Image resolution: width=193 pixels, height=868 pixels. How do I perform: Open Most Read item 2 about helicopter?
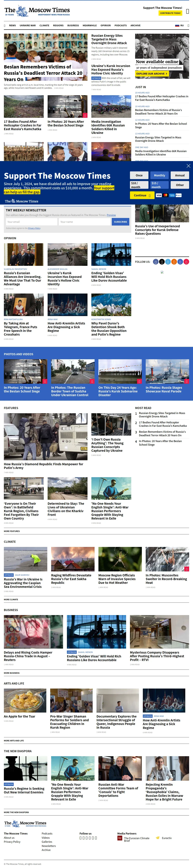tap(163, 424)
